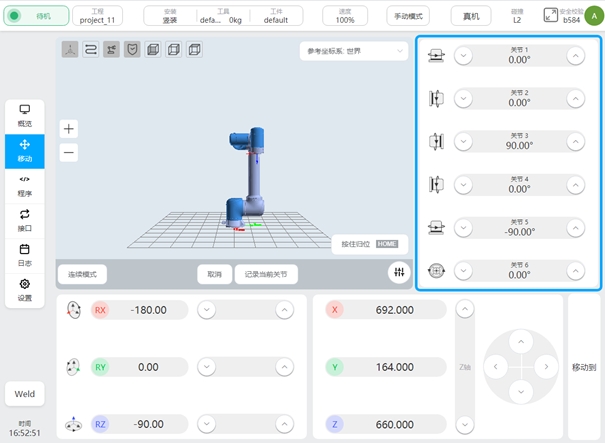
Task: Increase 关节 5 angle with up arrow
Action: [x=575, y=227]
